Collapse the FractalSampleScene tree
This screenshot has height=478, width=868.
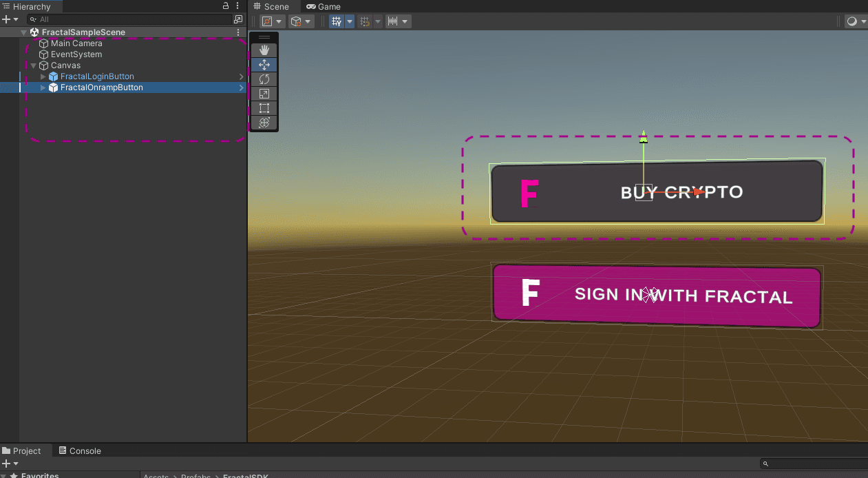(x=23, y=32)
